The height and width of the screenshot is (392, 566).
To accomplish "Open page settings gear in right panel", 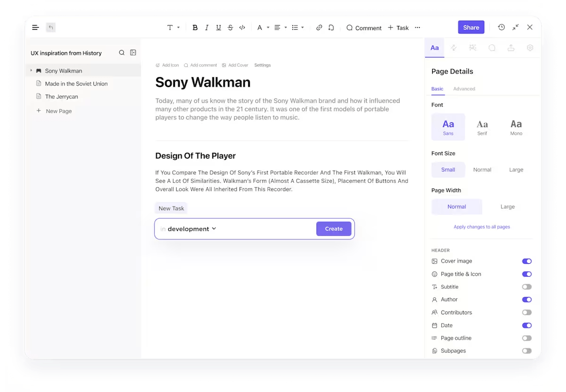I will tap(530, 48).
